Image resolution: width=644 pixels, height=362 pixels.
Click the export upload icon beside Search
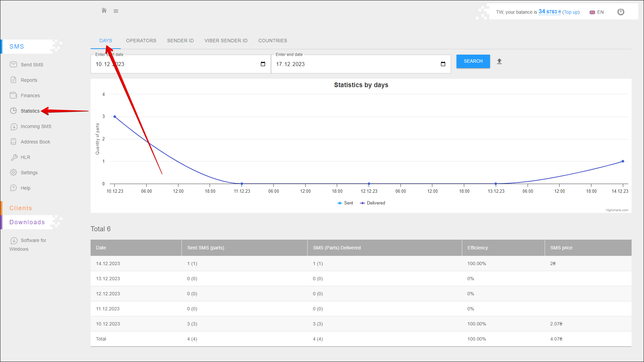point(499,61)
